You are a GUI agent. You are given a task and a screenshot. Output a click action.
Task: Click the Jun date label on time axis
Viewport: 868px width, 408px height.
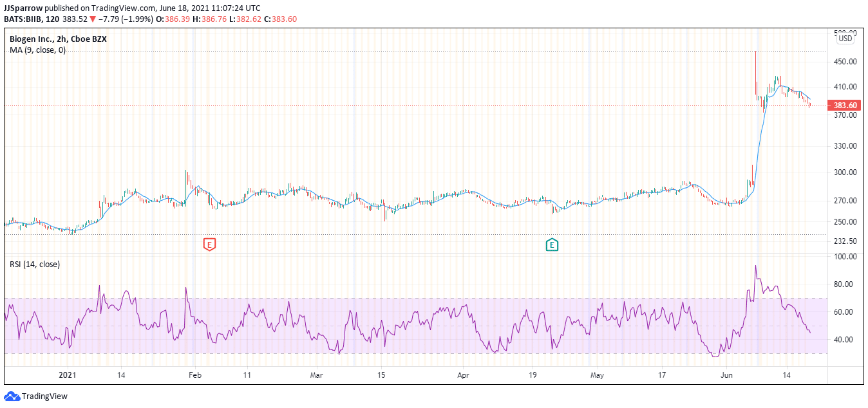click(726, 375)
